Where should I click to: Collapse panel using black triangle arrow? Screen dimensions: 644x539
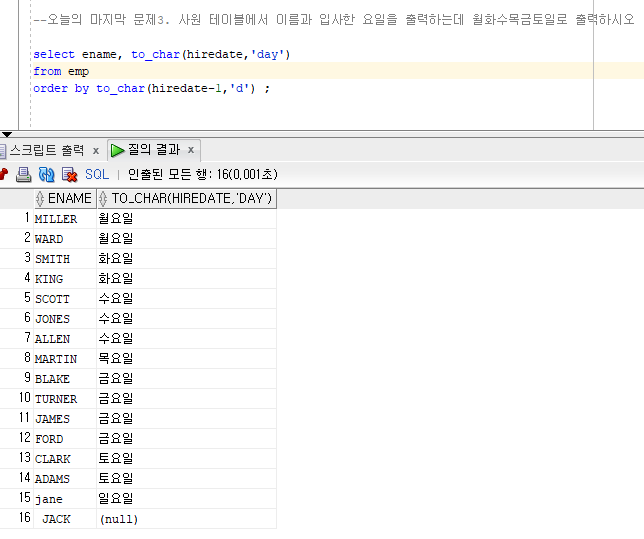pyautogui.click(x=7, y=134)
